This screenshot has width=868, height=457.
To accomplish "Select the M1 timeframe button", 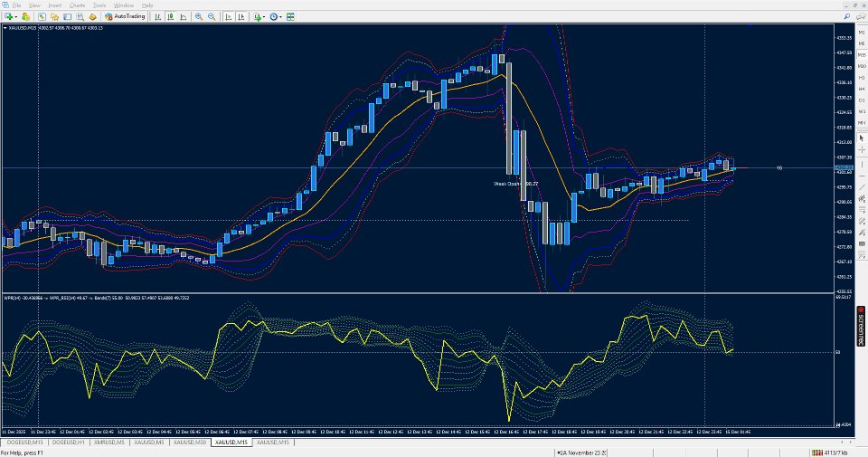I will 862,33.
